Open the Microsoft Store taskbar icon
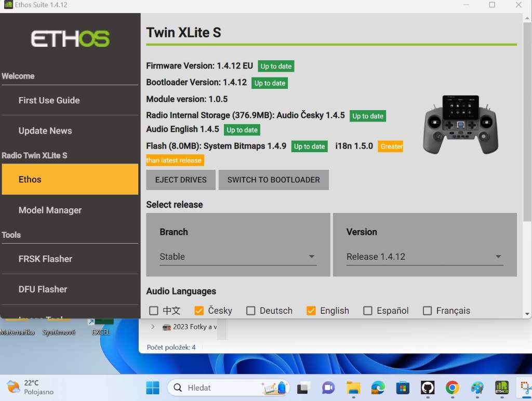Image resolution: width=532 pixels, height=401 pixels. [x=403, y=387]
